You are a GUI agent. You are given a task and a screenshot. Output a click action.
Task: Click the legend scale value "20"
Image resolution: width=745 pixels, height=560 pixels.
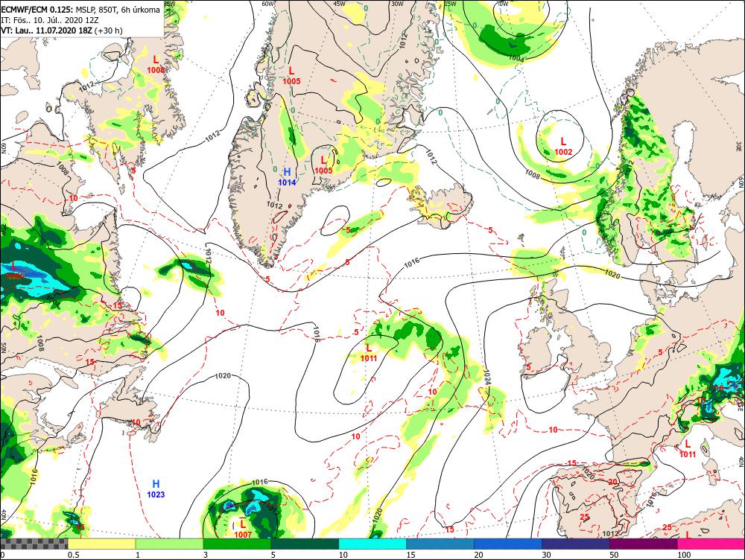tap(478, 555)
